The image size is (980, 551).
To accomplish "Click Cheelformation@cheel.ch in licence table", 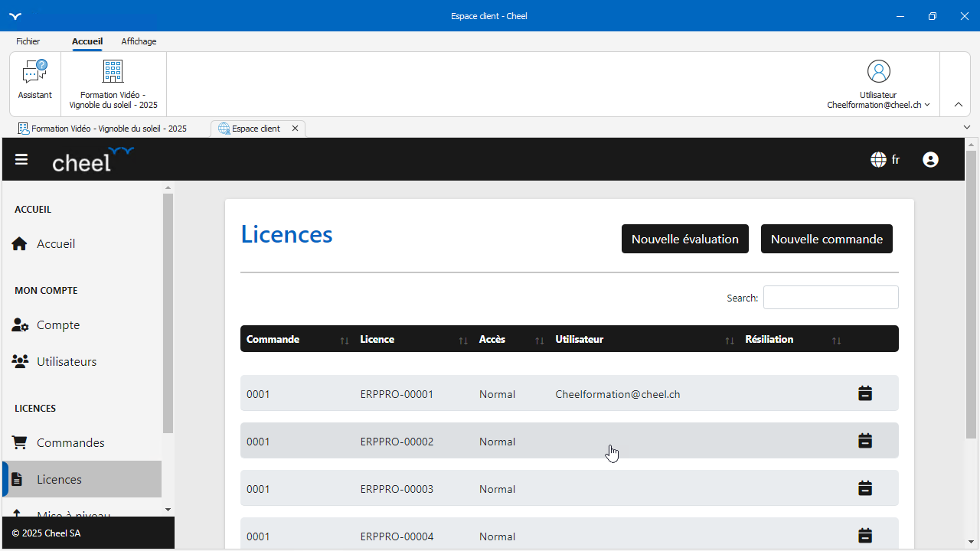I will coord(618,394).
